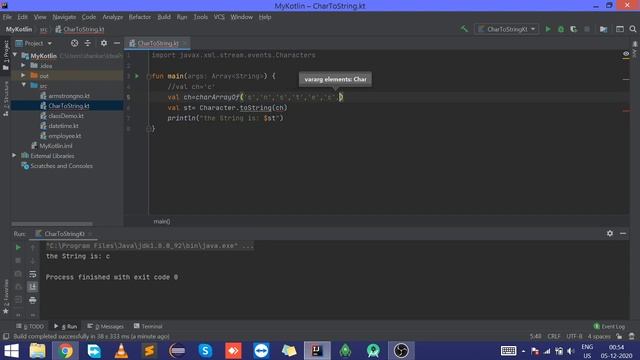Viewport: 640px width, 360px height.
Task: Select employee.kt file
Action: [x=64, y=136]
